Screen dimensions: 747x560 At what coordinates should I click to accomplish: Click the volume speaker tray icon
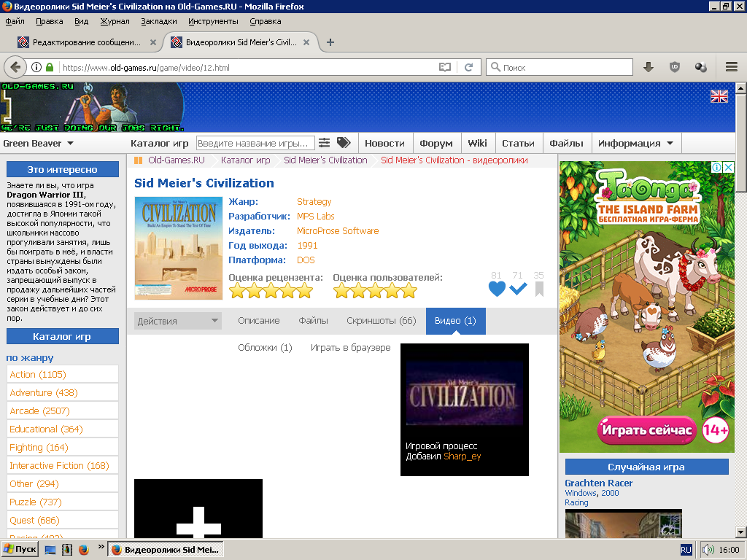pos(708,550)
